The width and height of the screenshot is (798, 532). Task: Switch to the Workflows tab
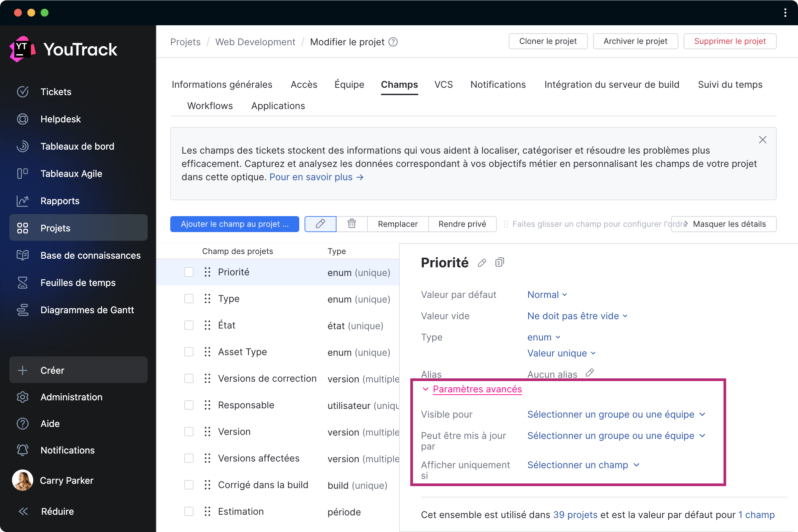click(x=210, y=106)
